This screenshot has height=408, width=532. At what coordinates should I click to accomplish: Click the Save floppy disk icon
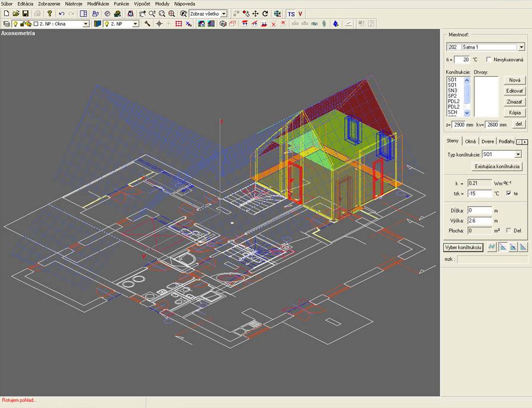click(26, 13)
